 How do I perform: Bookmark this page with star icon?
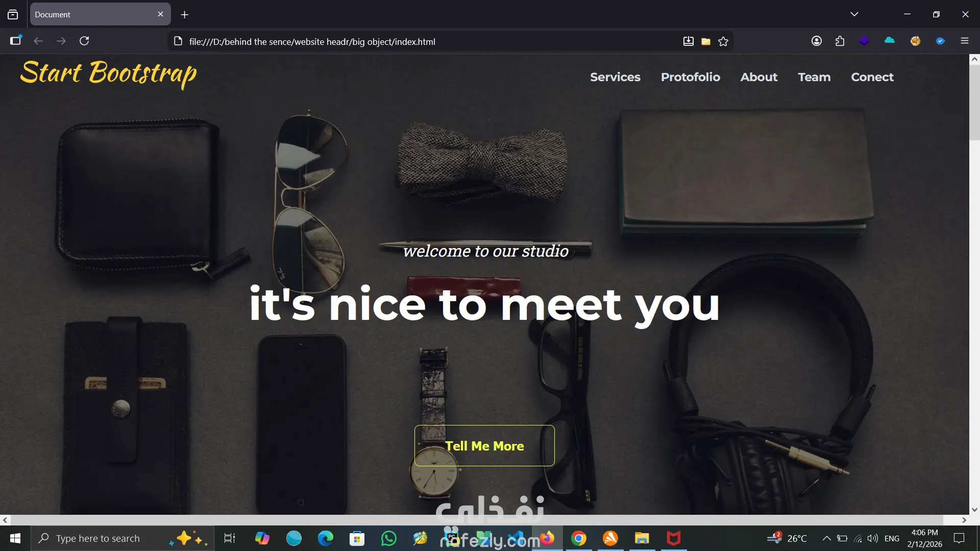(x=723, y=42)
